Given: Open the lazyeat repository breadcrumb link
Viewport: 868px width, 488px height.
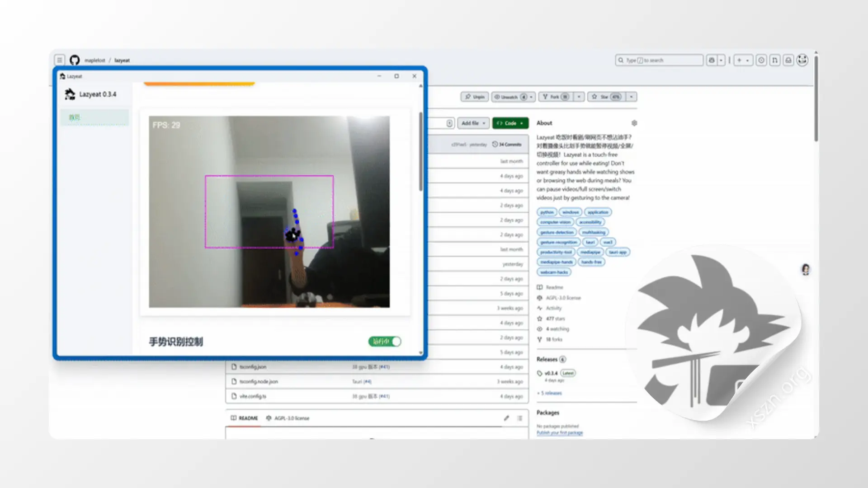Looking at the screenshot, I should click(122, 60).
